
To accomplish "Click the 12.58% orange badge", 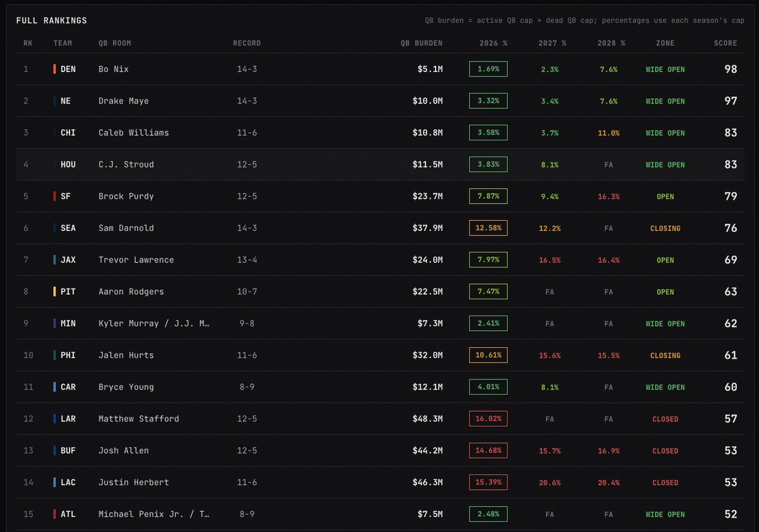I will point(488,228).
